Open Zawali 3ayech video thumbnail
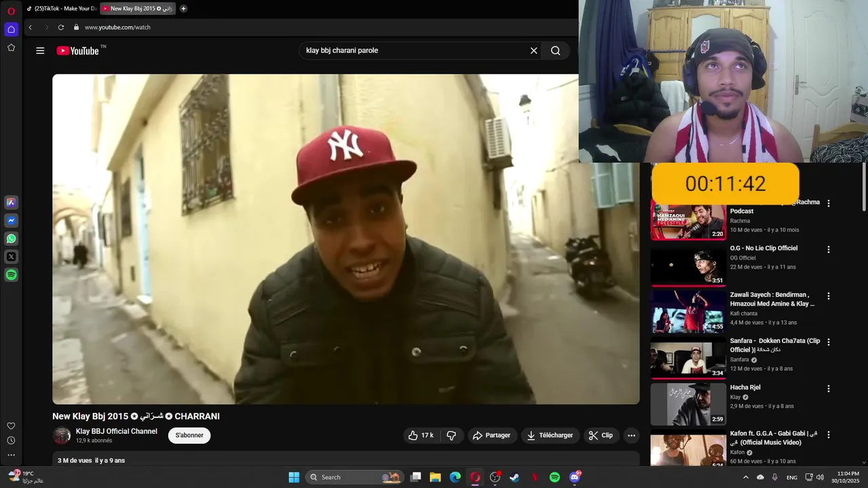The height and width of the screenshot is (488, 868). [x=688, y=311]
